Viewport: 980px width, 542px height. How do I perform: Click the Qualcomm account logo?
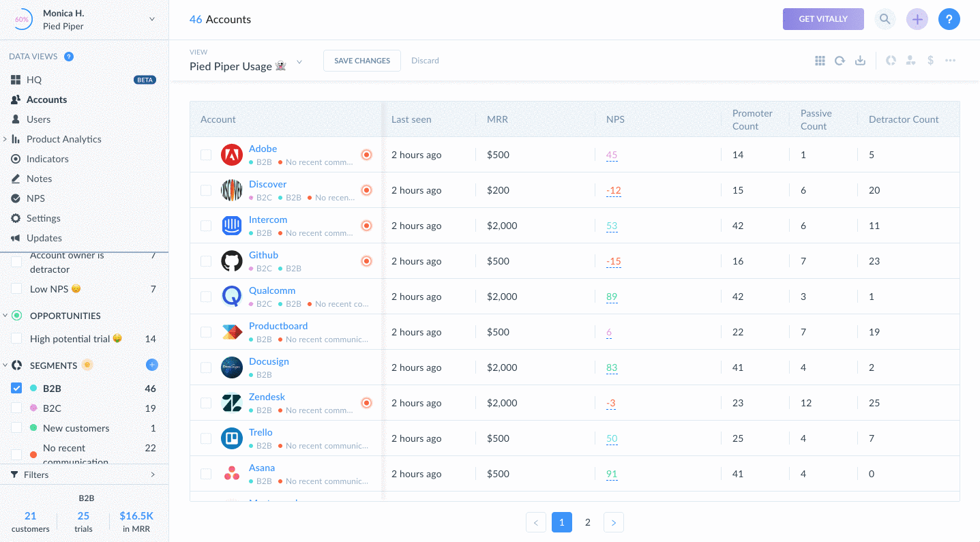(232, 297)
